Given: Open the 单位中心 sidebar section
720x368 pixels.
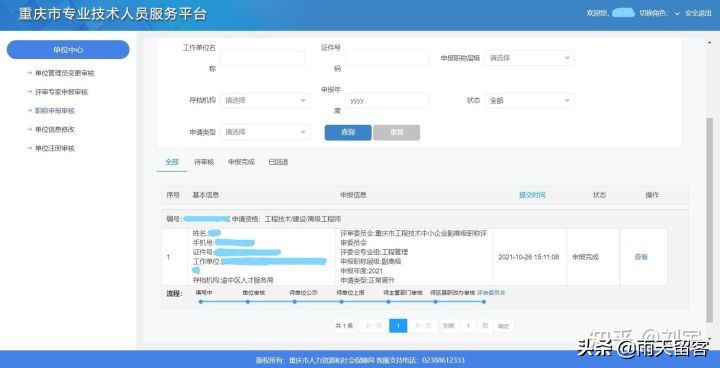Looking at the screenshot, I should [x=68, y=50].
